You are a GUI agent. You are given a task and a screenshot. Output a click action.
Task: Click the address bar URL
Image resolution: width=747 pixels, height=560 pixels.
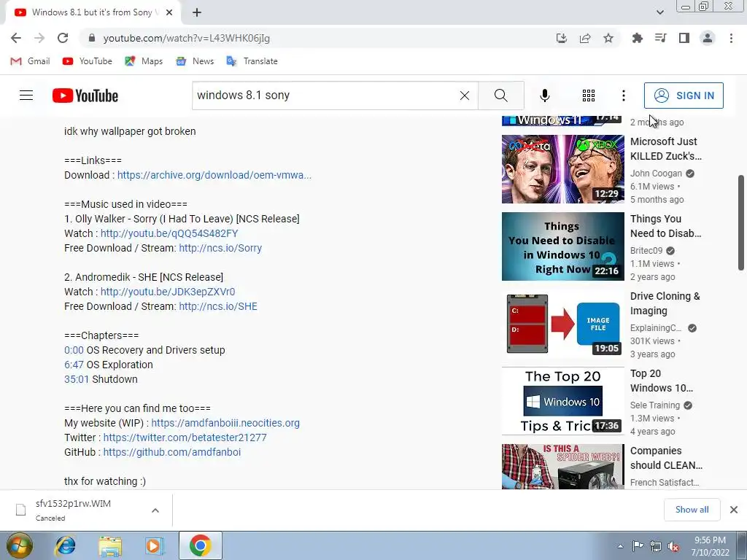click(x=186, y=38)
